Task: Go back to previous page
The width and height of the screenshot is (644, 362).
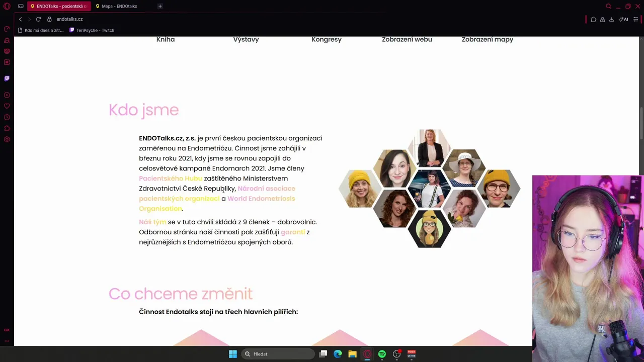Action: point(20,19)
